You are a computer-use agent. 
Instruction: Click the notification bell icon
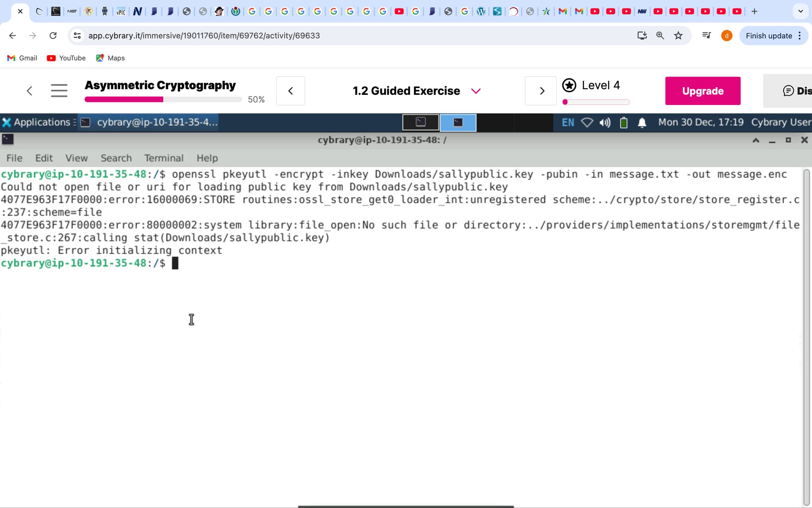pos(642,123)
